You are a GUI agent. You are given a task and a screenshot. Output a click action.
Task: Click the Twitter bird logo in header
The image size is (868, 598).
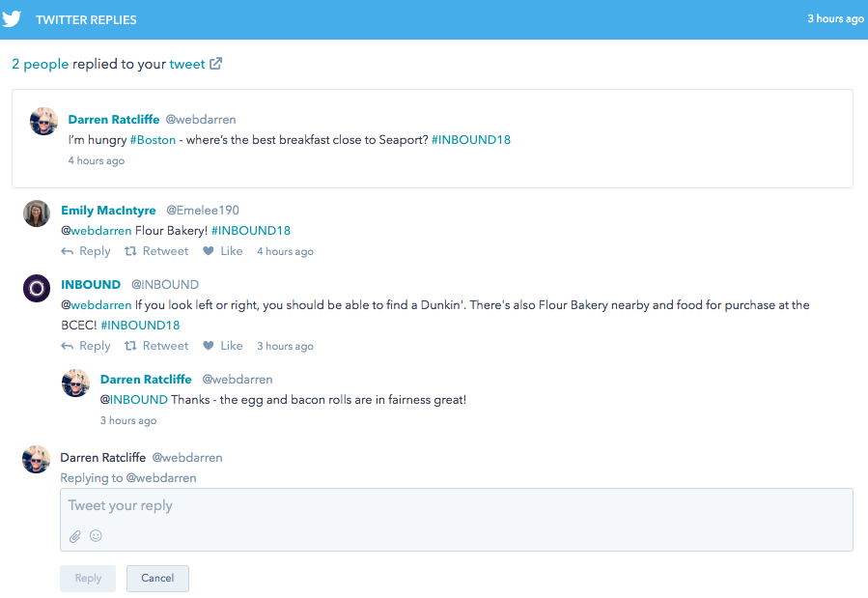pos(12,18)
